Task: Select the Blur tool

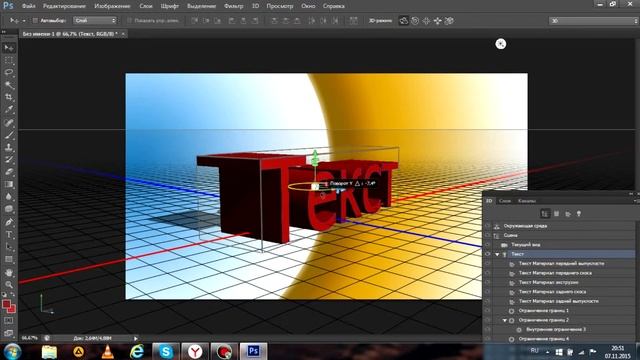Action: [9, 197]
